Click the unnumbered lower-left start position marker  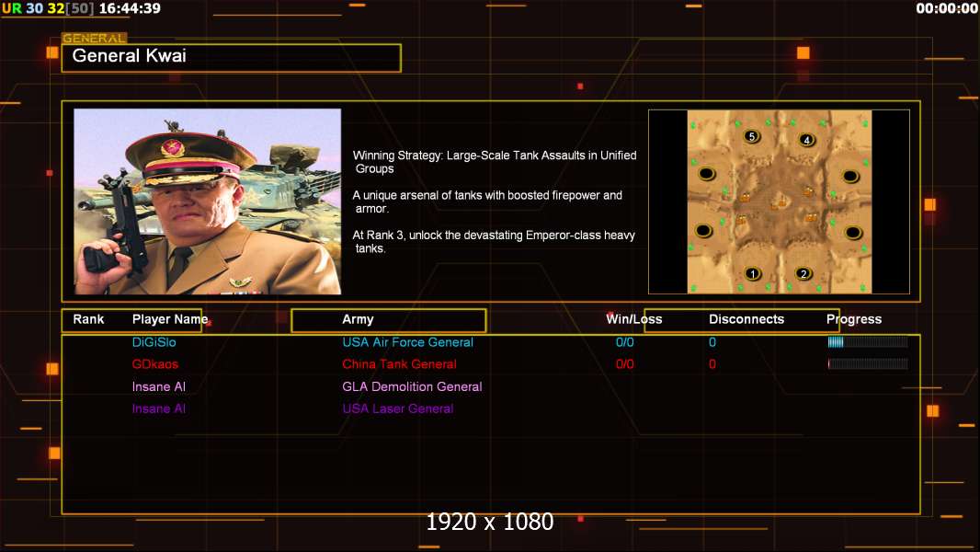tap(704, 231)
